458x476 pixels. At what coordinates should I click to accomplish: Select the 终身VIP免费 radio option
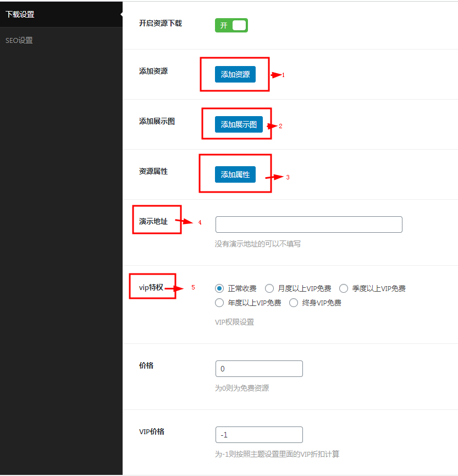point(294,303)
